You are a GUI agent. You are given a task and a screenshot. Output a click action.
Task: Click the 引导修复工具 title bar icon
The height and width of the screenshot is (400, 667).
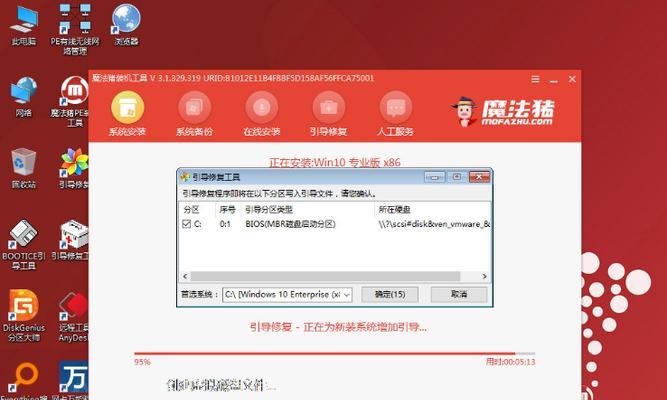pyautogui.click(x=185, y=177)
